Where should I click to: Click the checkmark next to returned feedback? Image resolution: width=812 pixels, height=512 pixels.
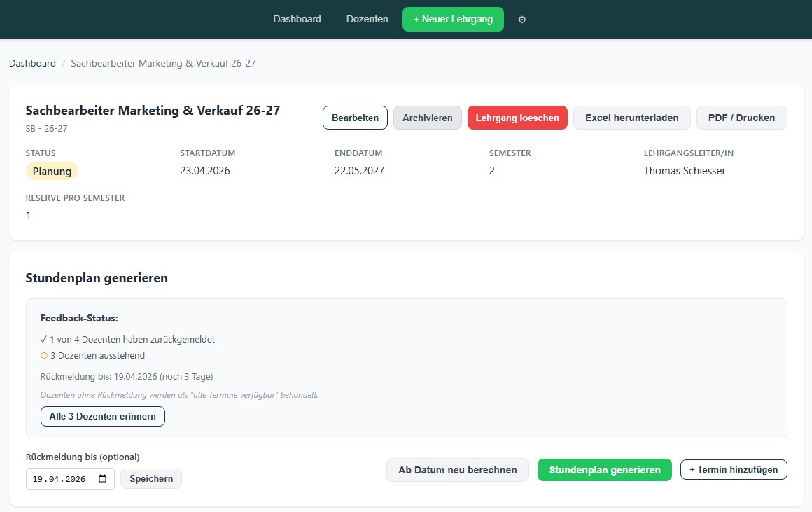coord(43,339)
